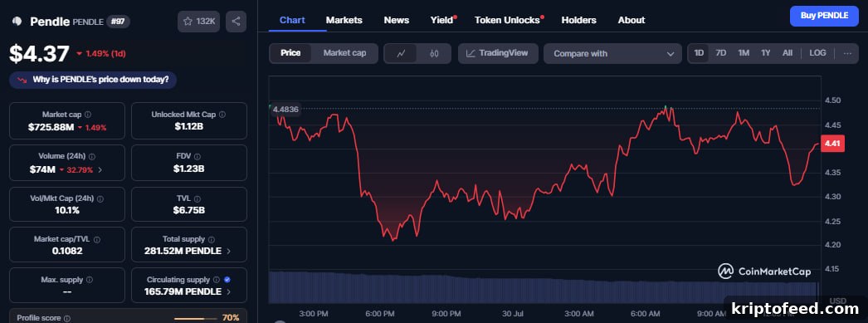The width and height of the screenshot is (868, 323).
Task: Open the Chart tab
Action: point(292,20)
